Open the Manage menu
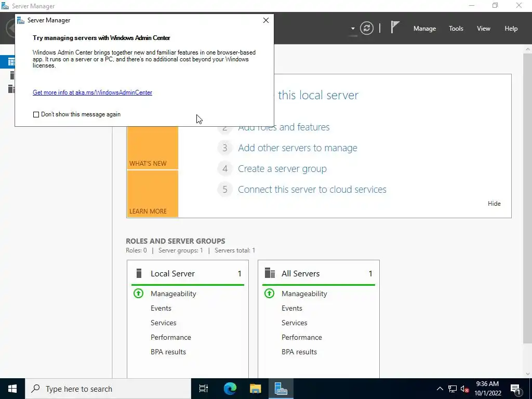The width and height of the screenshot is (532, 399). click(424, 29)
